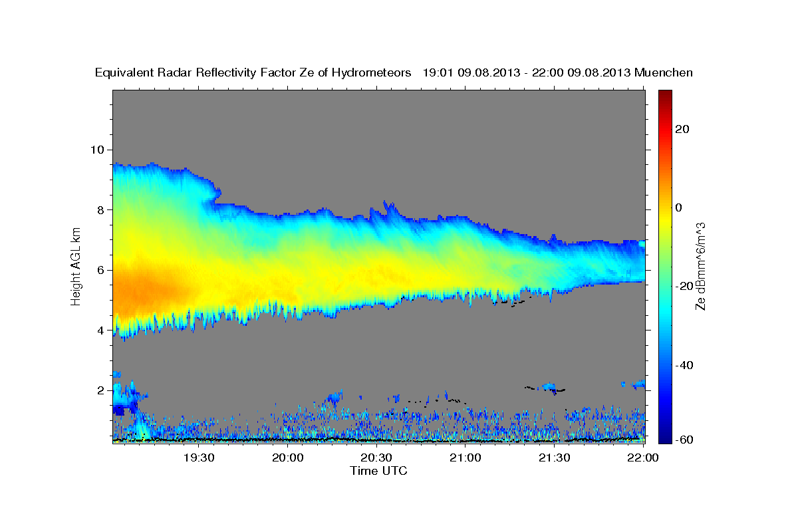
Task: Click the height tick label '8'
Action: coord(100,209)
